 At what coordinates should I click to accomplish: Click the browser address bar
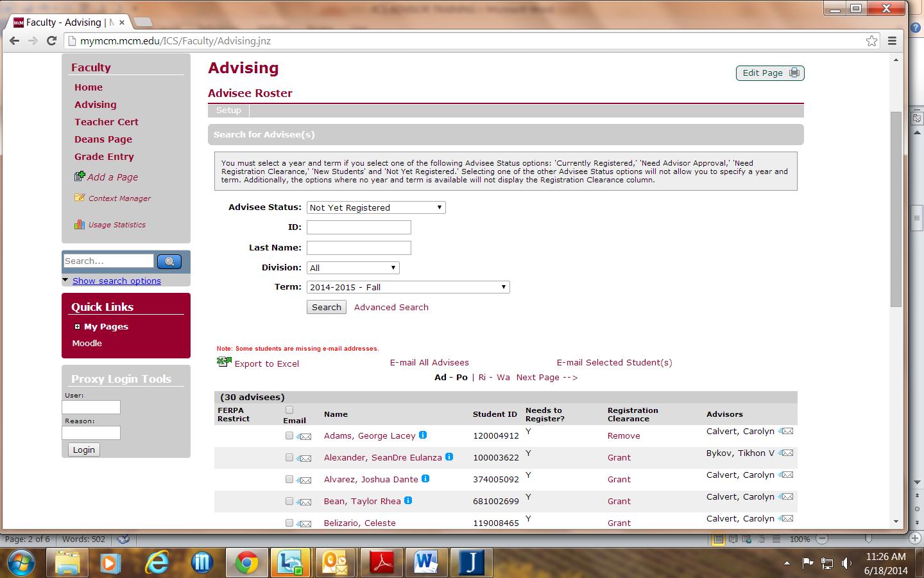(x=472, y=41)
